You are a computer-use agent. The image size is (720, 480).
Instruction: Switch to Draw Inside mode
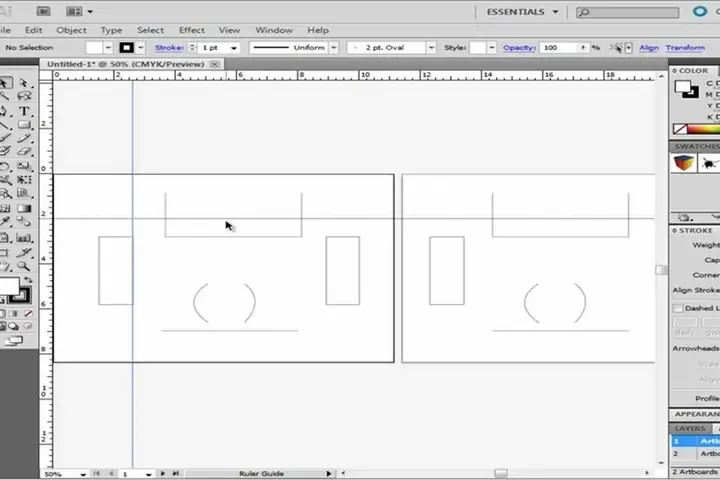pyautogui.click(x=28, y=326)
